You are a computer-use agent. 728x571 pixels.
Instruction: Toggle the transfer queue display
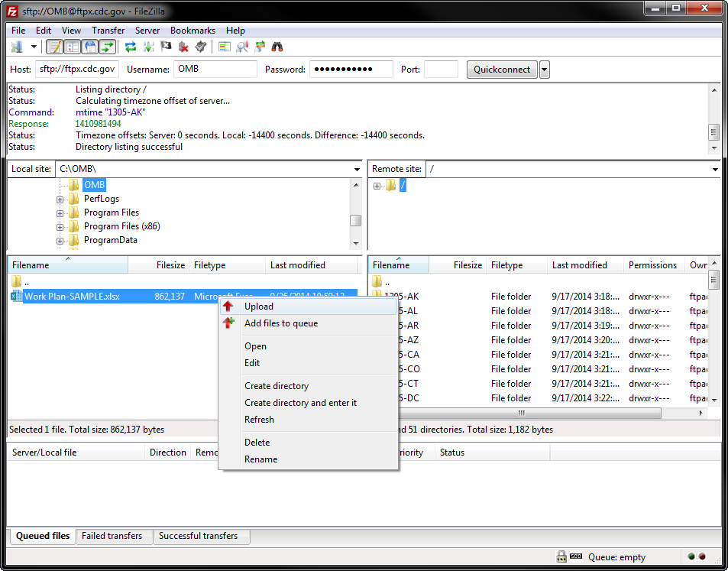tap(108, 47)
